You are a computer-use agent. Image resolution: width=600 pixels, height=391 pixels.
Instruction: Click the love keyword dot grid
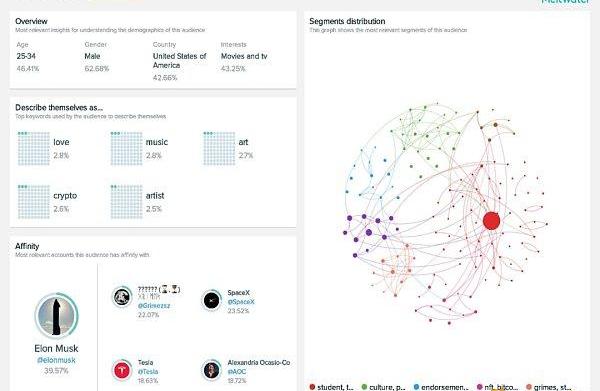34,148
